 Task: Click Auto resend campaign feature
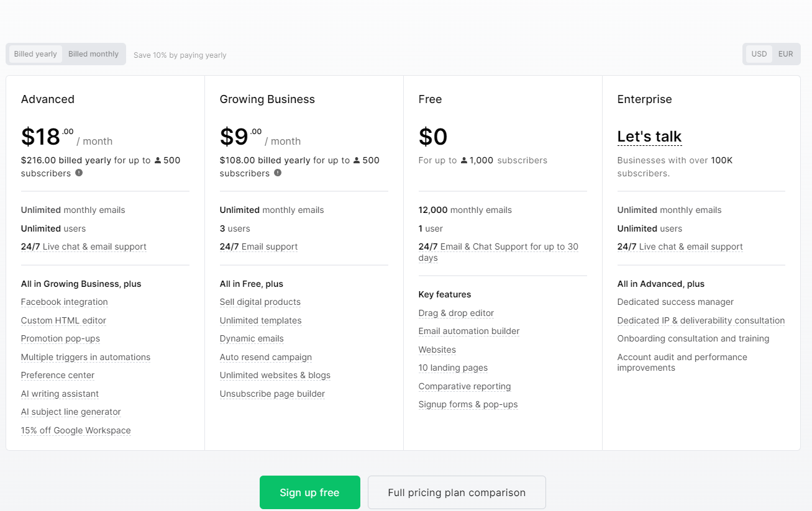tap(266, 357)
